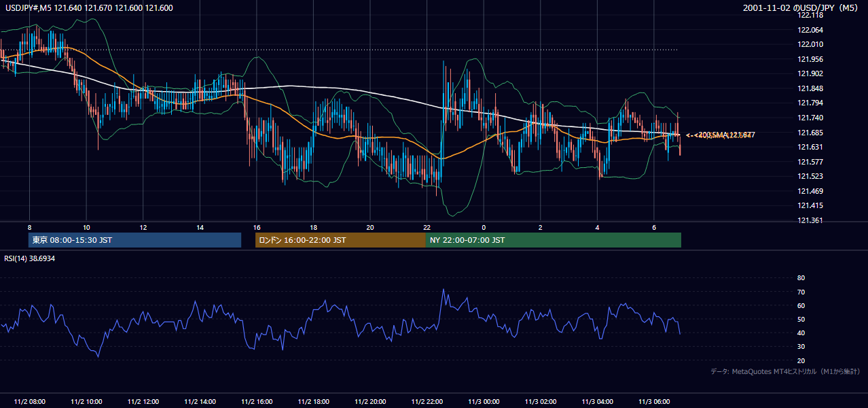
Task: Click the RSI 30 level label
Action: pos(801,347)
